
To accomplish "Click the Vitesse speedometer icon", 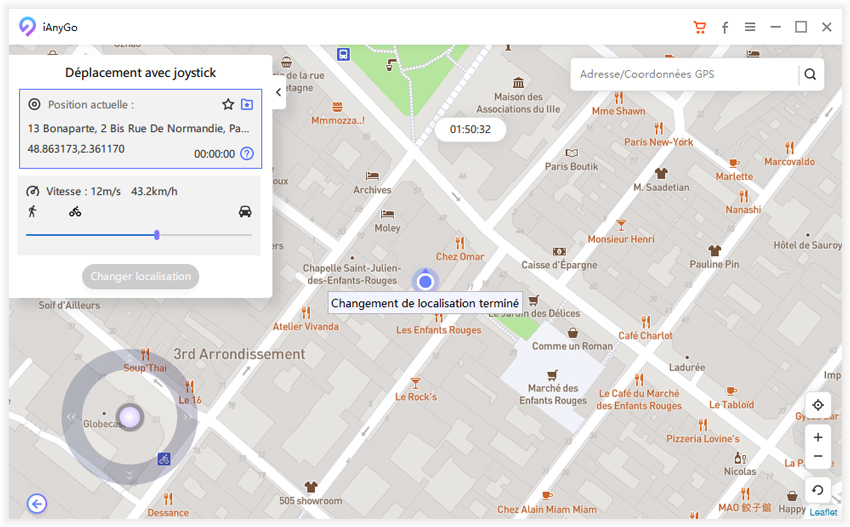I will [33, 191].
